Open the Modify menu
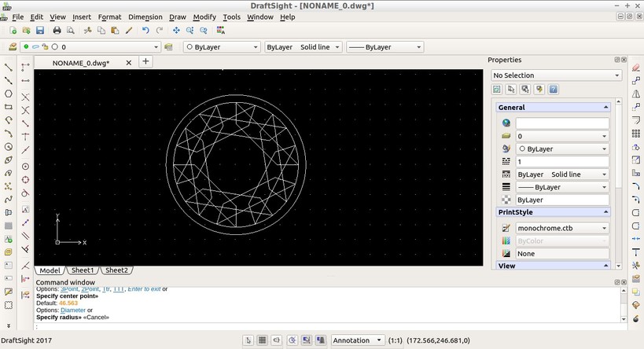This screenshot has height=349, width=644. pyautogui.click(x=204, y=17)
